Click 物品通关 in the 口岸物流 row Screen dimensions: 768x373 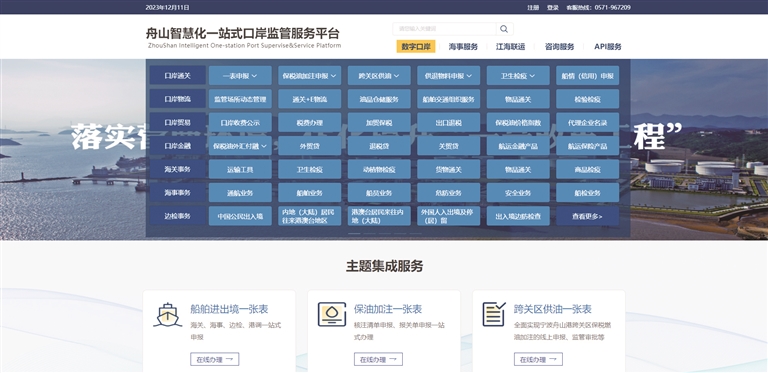coord(518,99)
